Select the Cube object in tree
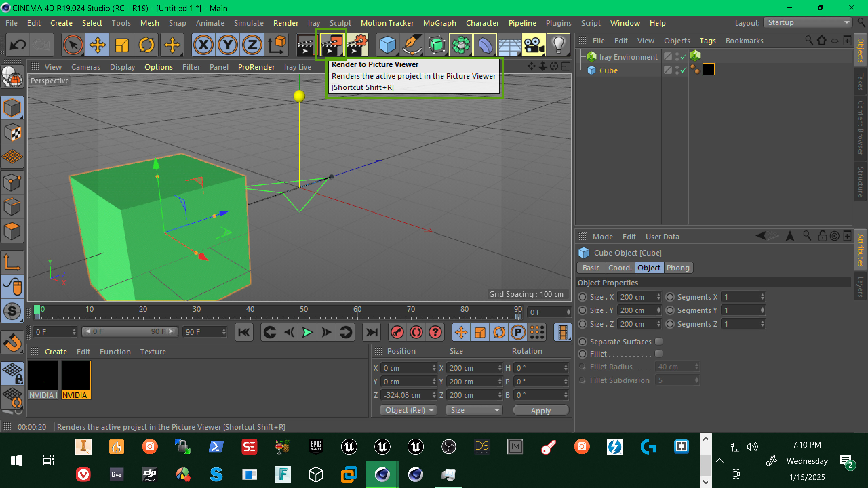The width and height of the screenshot is (868, 488). pyautogui.click(x=608, y=70)
